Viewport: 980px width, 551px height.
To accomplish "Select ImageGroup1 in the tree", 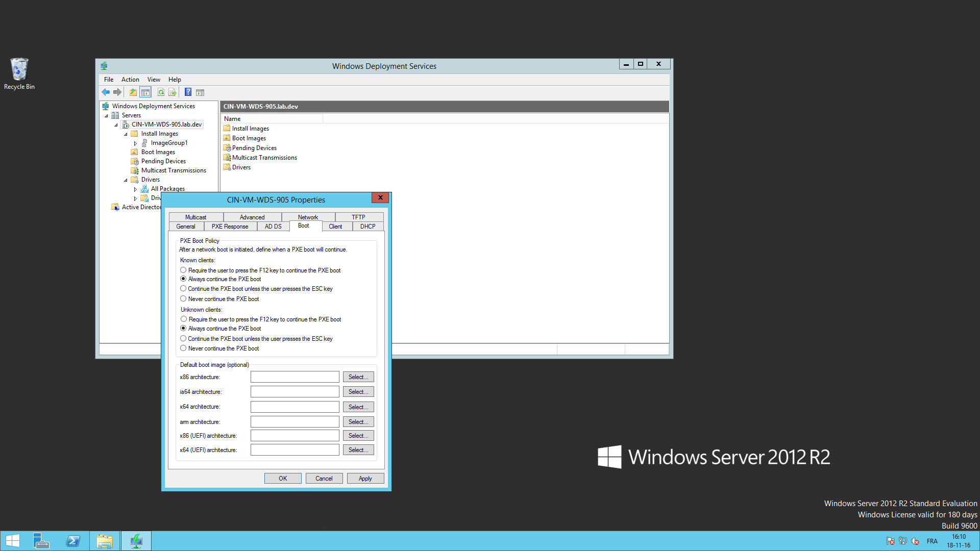I will tap(169, 143).
